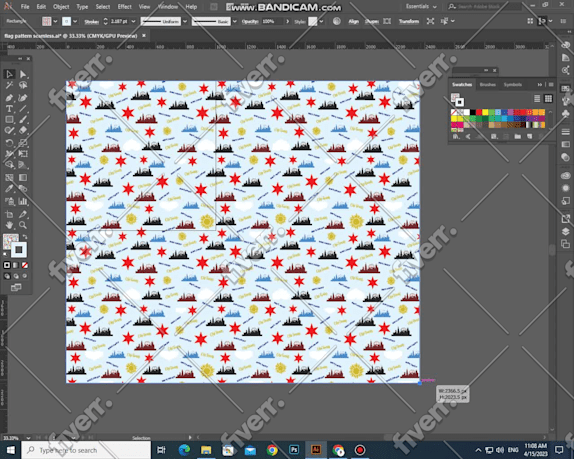Open Basic brush definition dropdown
Screen dimensions: 574x459
(x=235, y=22)
